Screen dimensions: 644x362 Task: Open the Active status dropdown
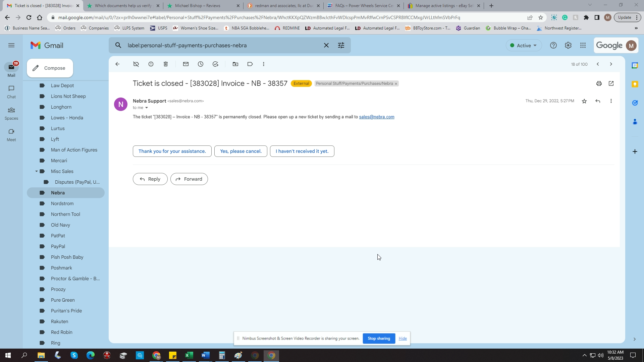(x=524, y=45)
